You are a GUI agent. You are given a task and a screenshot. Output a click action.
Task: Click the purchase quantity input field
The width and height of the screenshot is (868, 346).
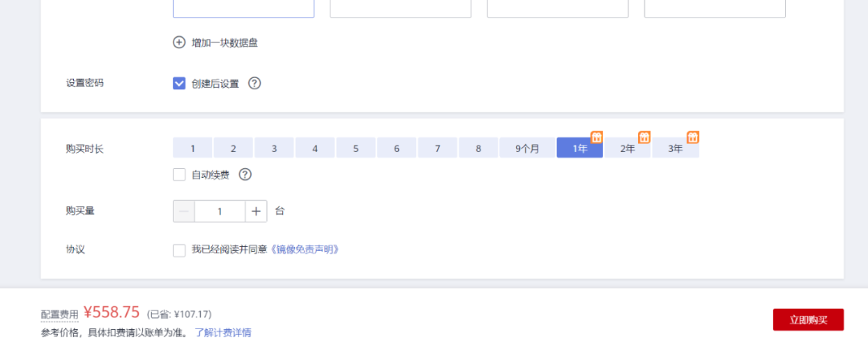219,212
